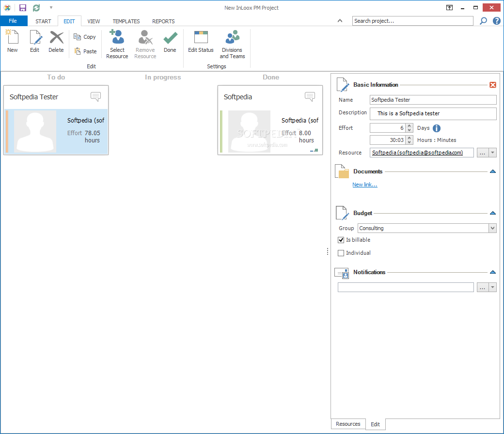Open Divisions and Teams
This screenshot has width=504, height=434.
[233, 44]
